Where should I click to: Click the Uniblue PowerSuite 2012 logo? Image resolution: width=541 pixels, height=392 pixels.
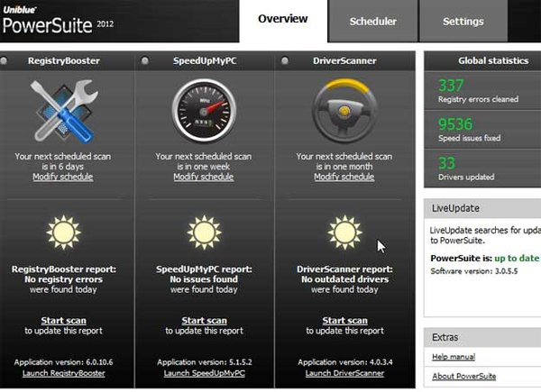58,21
